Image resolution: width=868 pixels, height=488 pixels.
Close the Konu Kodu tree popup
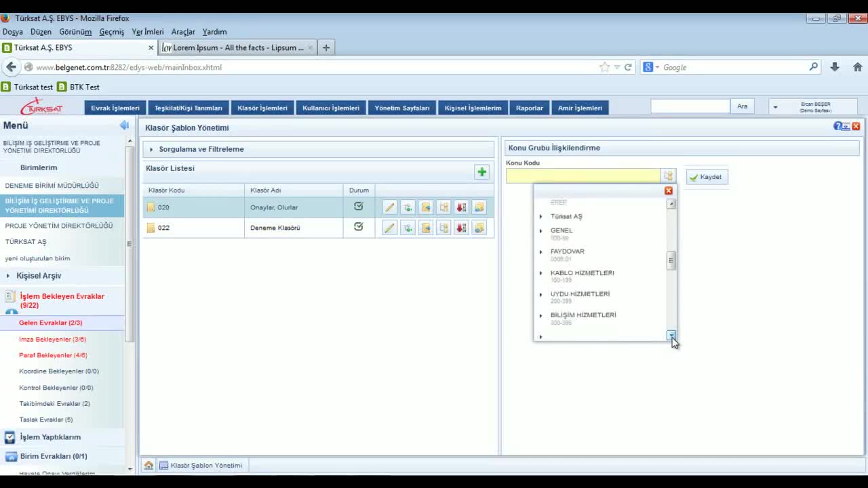click(669, 191)
